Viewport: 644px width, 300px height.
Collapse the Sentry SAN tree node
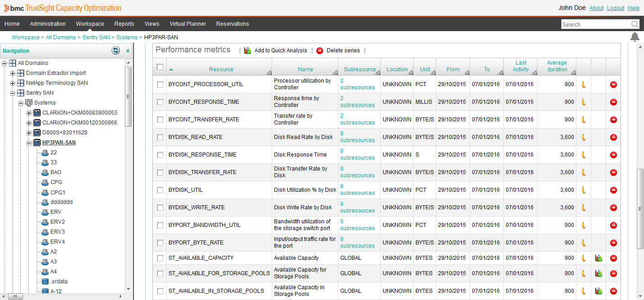pyautogui.click(x=13, y=93)
